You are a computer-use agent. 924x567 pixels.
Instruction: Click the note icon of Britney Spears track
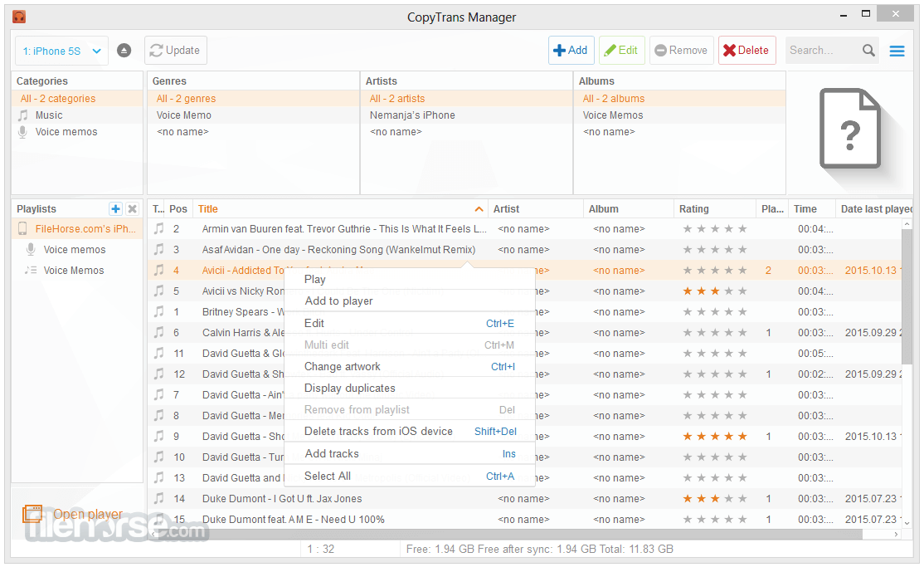158,311
